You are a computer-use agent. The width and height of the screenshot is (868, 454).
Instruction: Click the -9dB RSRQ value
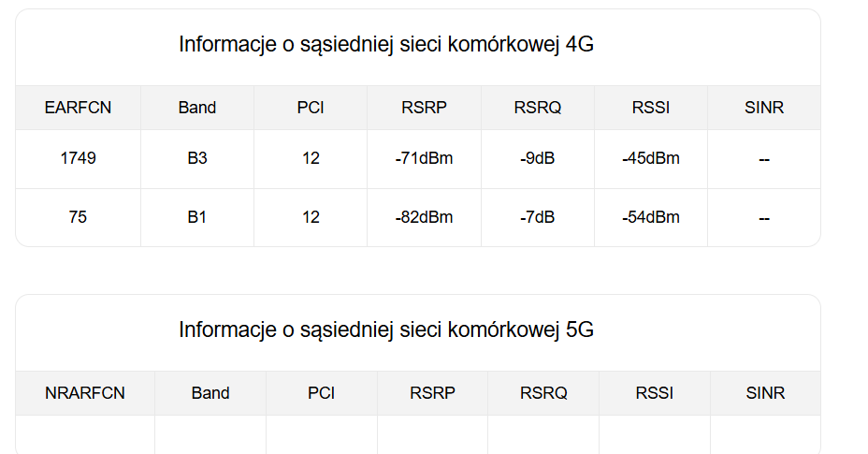pyautogui.click(x=537, y=158)
